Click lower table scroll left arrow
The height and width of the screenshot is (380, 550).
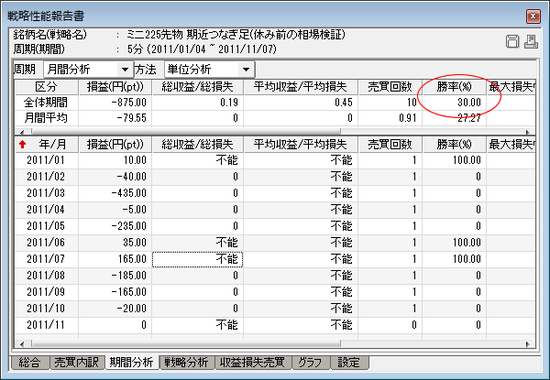click(22, 344)
